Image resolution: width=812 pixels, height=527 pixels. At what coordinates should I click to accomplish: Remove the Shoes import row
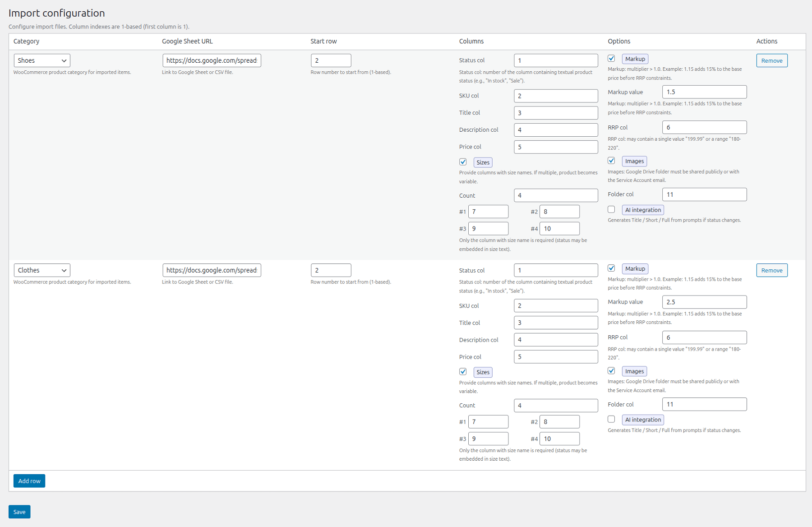click(x=771, y=60)
